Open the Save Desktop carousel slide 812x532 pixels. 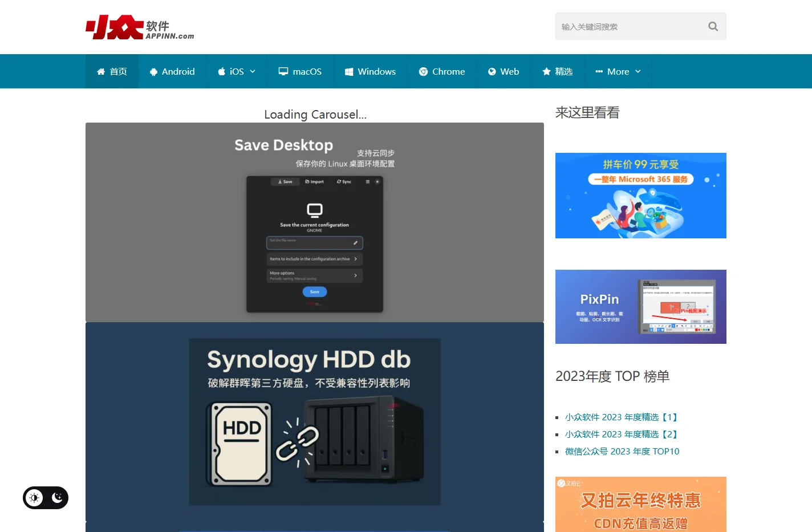pos(315,222)
